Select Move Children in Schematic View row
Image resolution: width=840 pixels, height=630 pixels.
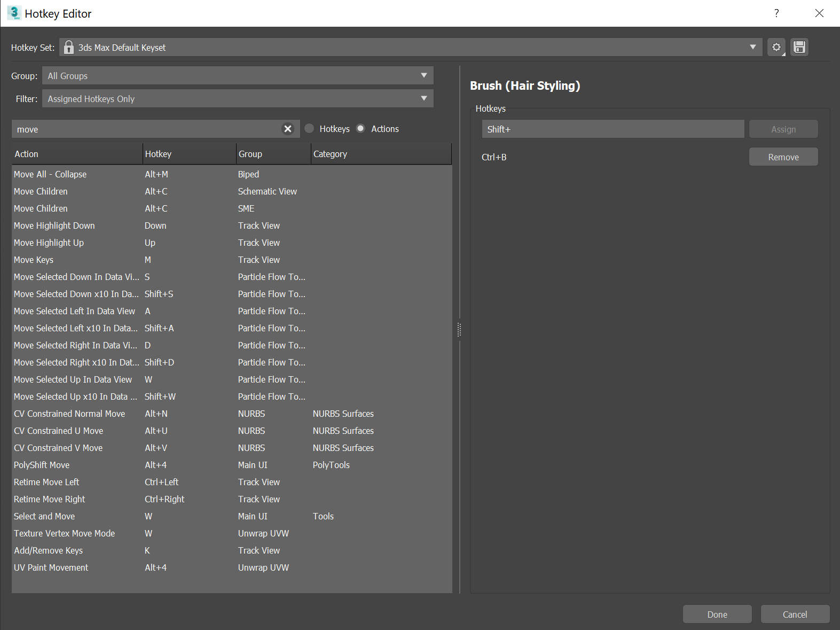click(232, 191)
